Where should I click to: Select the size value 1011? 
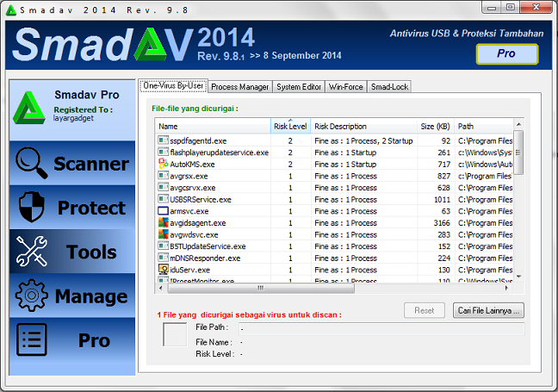click(x=442, y=199)
